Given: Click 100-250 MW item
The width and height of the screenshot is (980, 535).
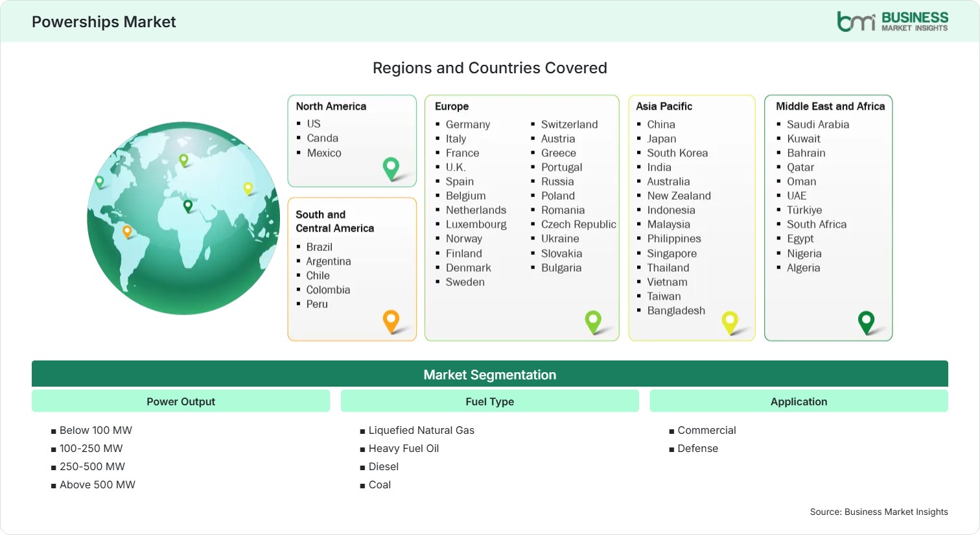Looking at the screenshot, I should (91, 448).
